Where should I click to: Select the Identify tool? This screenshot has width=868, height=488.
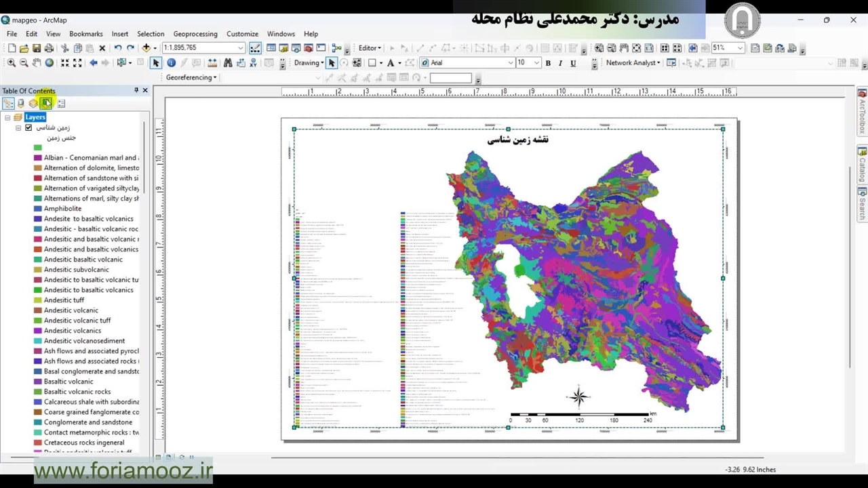click(x=171, y=63)
